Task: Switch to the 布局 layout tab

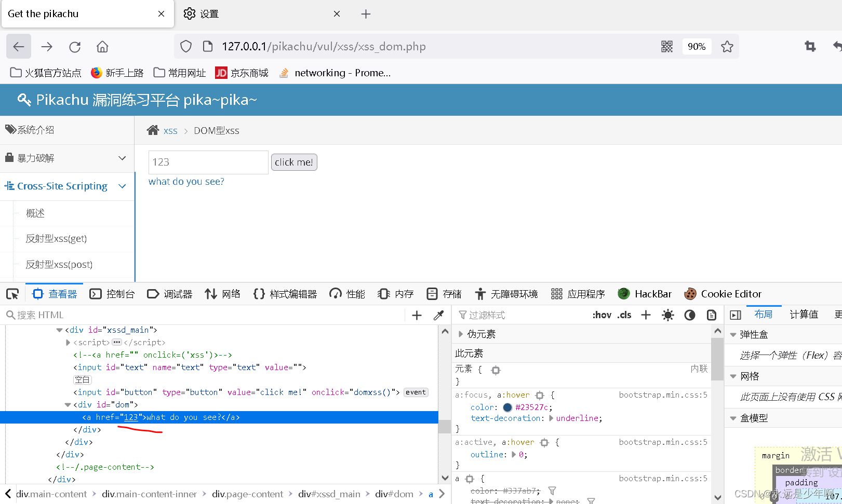Action: coord(764,315)
